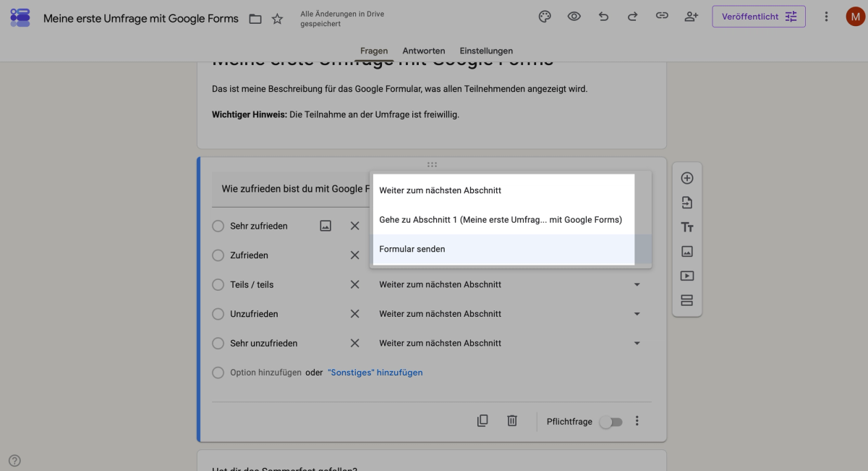Edit question title Wie zufrieden bist du

292,189
